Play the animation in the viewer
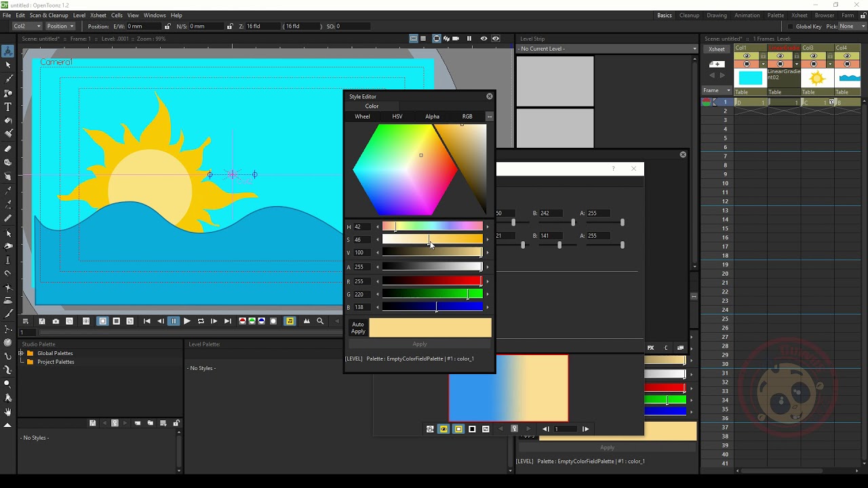 click(187, 321)
